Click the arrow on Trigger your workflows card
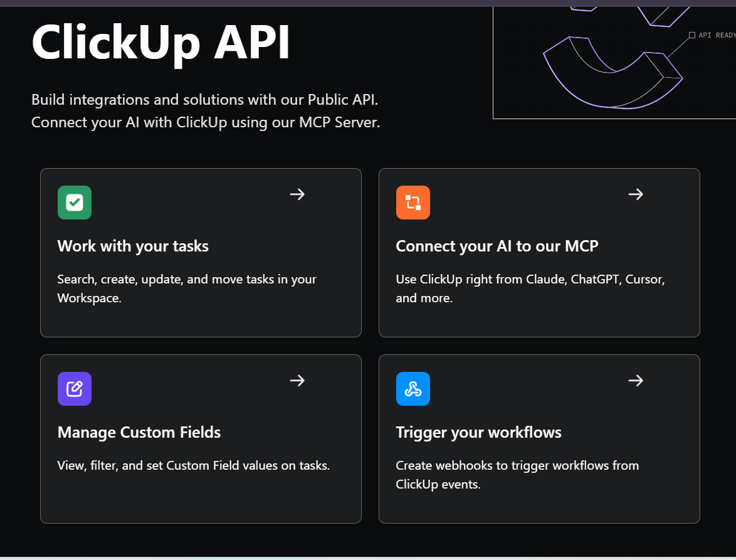This screenshot has height=560, width=736. pos(635,381)
